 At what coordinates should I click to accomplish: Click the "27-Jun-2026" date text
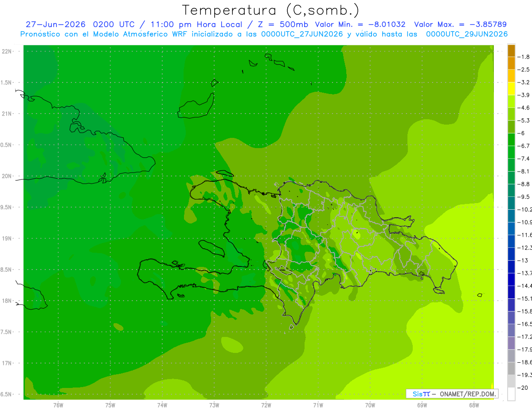(55, 24)
